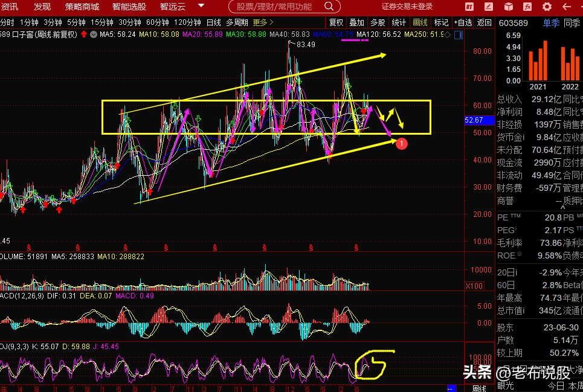583x392 pixels.
Task: Open the 3D box icon
Action: coord(508,7)
